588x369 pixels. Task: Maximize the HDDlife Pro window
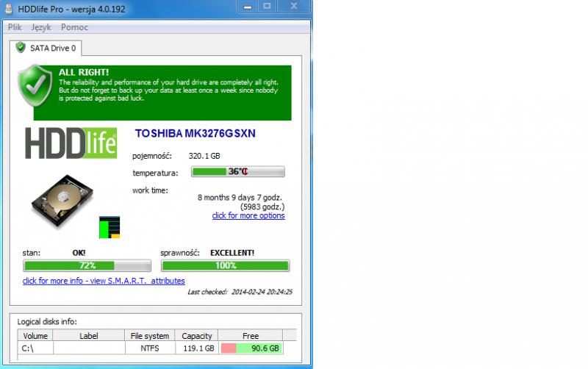tap(268, 6)
